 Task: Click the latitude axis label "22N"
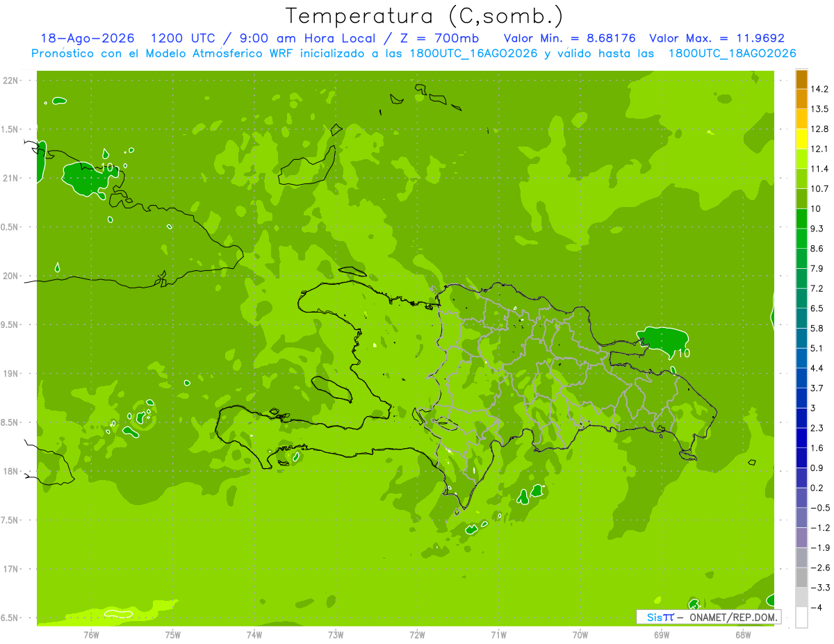click(10, 81)
